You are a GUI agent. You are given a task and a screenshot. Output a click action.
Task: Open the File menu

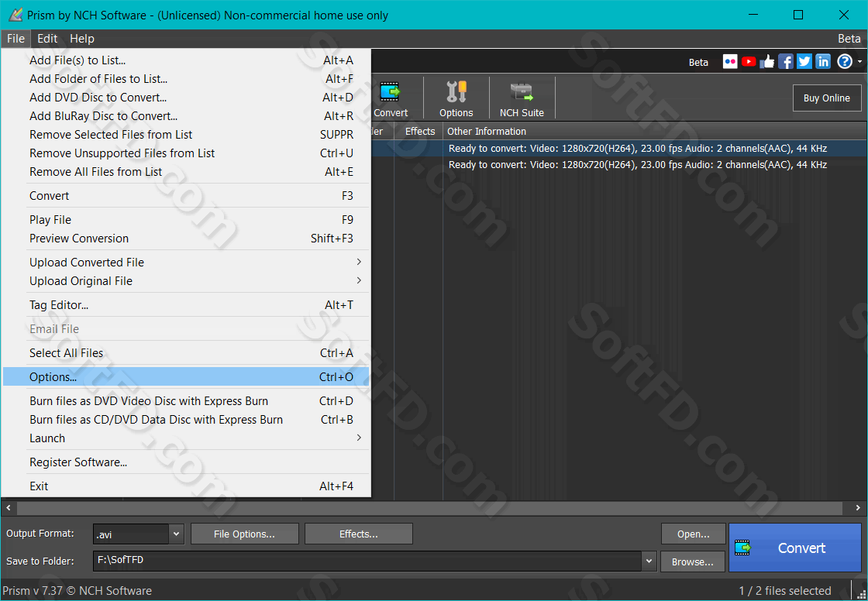tap(15, 39)
